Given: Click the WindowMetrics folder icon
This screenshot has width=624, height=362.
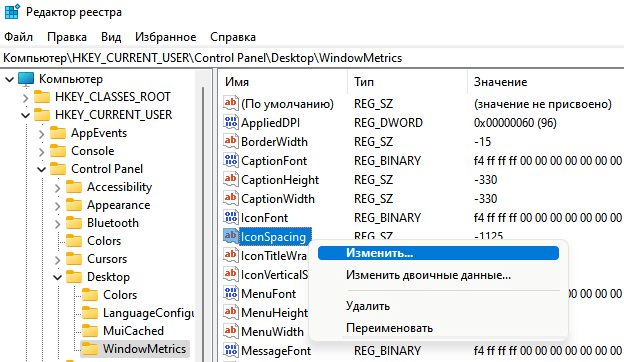Looking at the screenshot, I should coord(90,349).
